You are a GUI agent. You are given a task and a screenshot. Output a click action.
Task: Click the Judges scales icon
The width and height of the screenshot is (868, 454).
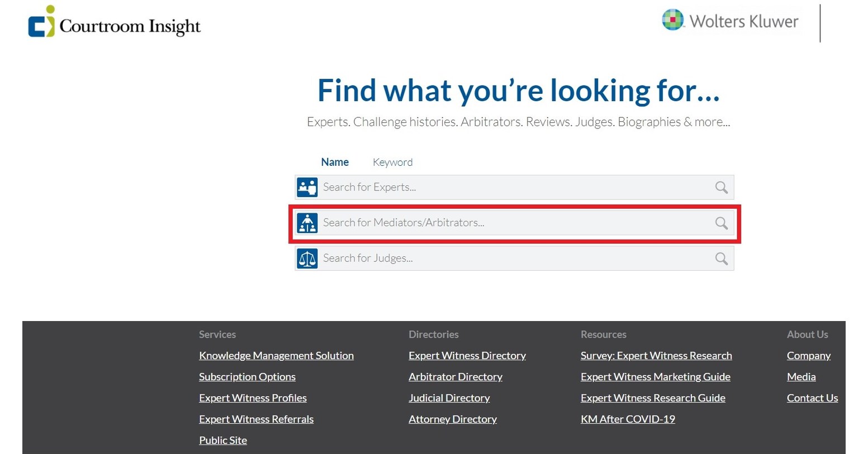307,259
